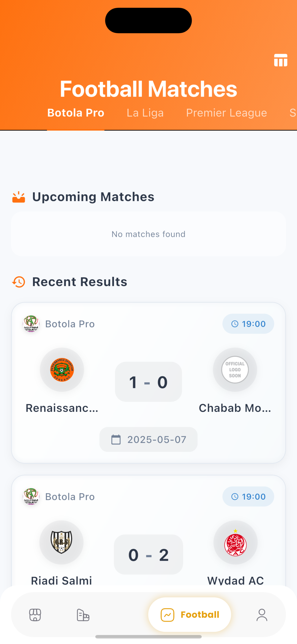Select the Football navigation button
The image size is (297, 644).
190,614
